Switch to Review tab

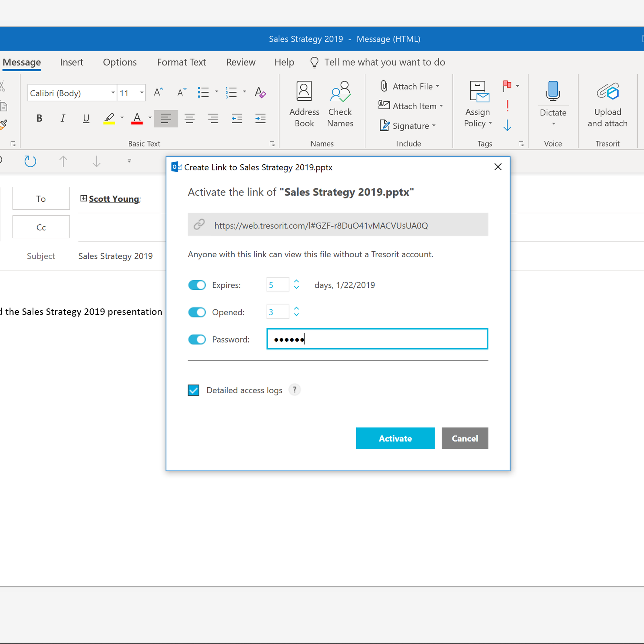point(241,62)
